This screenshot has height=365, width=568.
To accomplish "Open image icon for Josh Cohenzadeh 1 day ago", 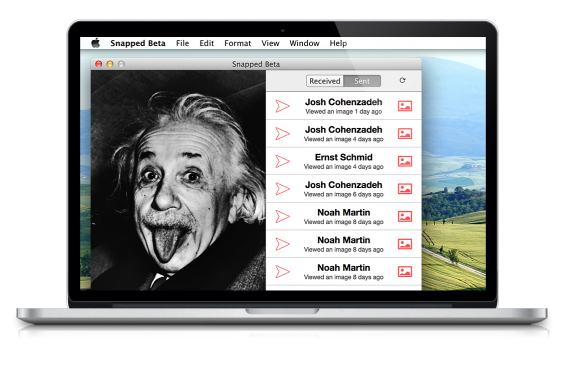I will click(405, 106).
